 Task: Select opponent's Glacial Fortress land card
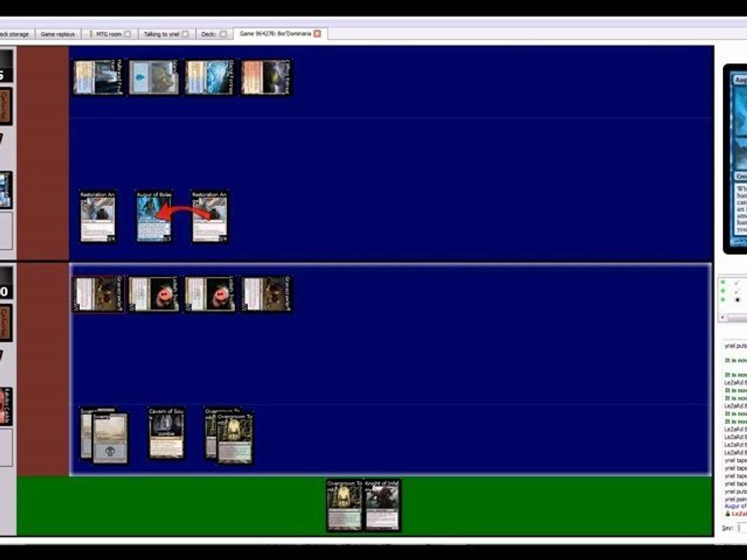pyautogui.click(x=209, y=77)
